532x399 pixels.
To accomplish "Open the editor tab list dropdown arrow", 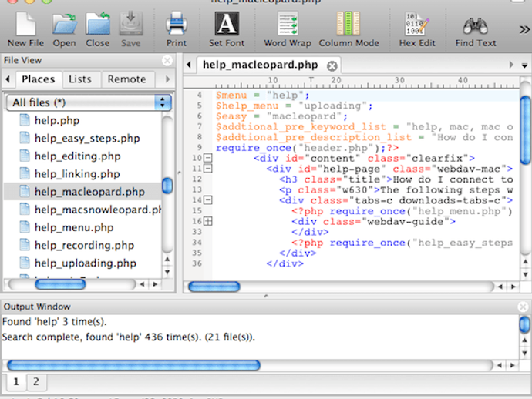I will click(524, 65).
